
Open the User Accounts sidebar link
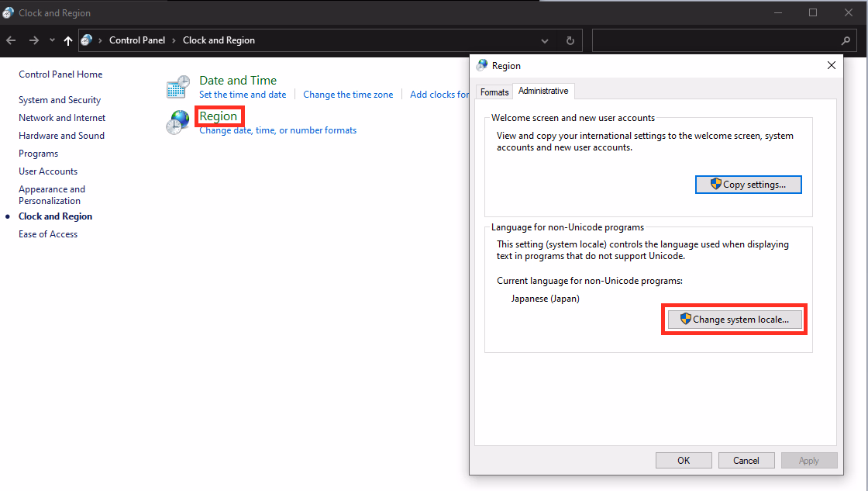point(47,171)
